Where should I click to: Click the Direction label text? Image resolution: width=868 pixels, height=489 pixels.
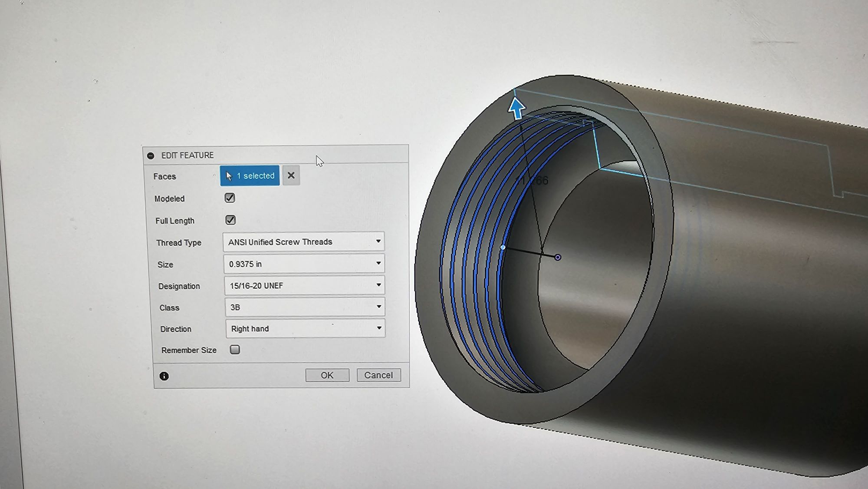[x=176, y=329]
